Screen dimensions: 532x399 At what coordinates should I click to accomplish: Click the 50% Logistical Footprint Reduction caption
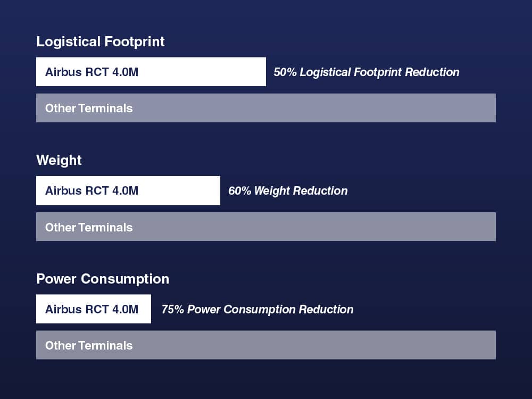click(x=366, y=72)
